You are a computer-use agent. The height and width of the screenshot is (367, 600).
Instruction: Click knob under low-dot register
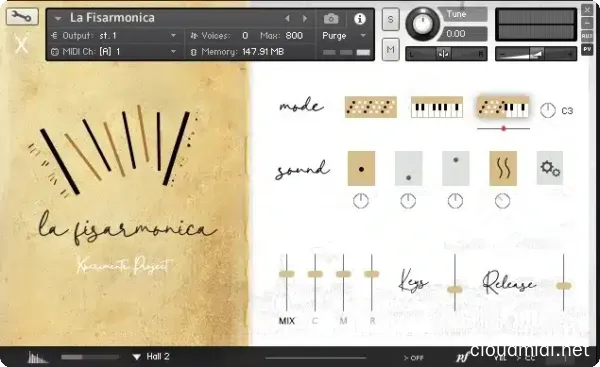408,201
